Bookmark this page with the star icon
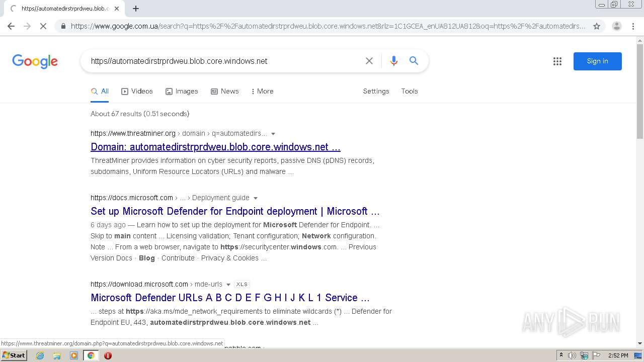This screenshot has height=362, width=644. [x=597, y=26]
